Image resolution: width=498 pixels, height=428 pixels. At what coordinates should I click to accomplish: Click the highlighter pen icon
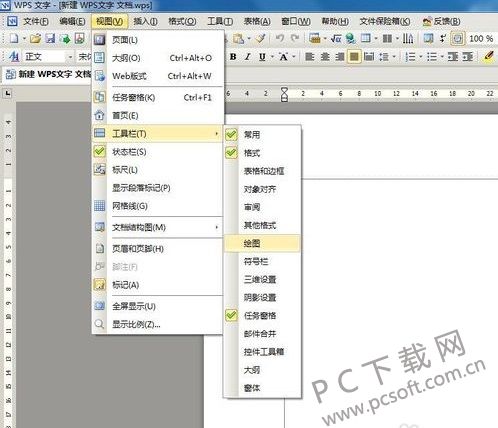(x=489, y=57)
